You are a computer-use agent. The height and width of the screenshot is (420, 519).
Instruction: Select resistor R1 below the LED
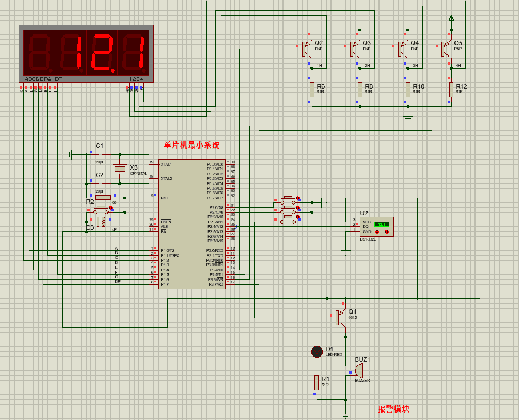point(317,383)
